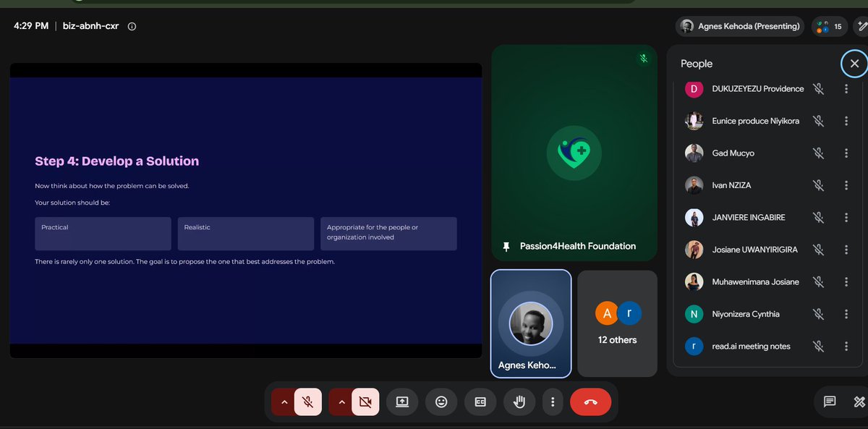
Task: Turn on closed captions
Action: [x=480, y=402]
